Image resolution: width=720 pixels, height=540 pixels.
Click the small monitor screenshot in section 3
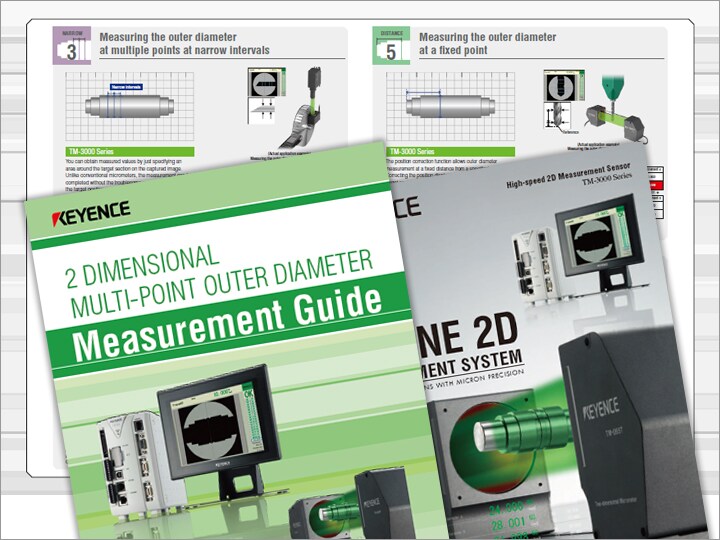point(266,83)
